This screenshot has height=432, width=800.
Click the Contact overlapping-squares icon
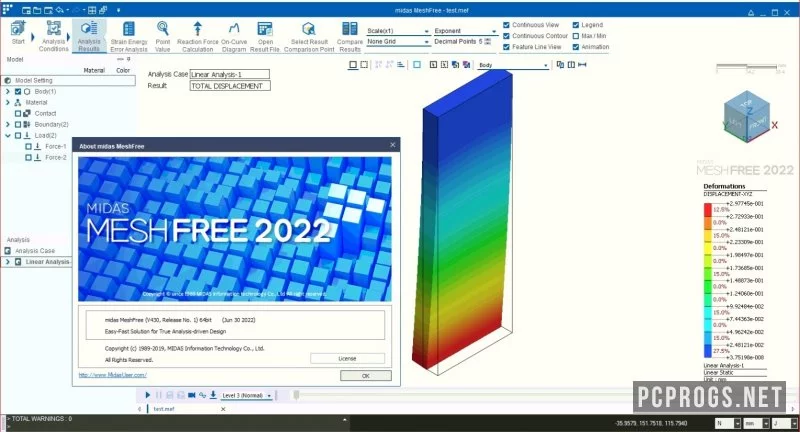coord(27,113)
